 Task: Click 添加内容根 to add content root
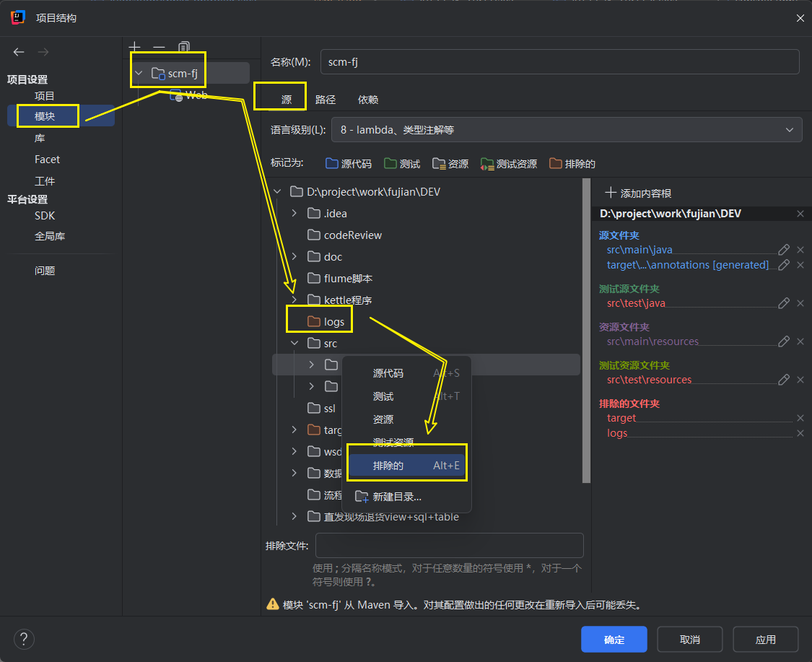[638, 193]
